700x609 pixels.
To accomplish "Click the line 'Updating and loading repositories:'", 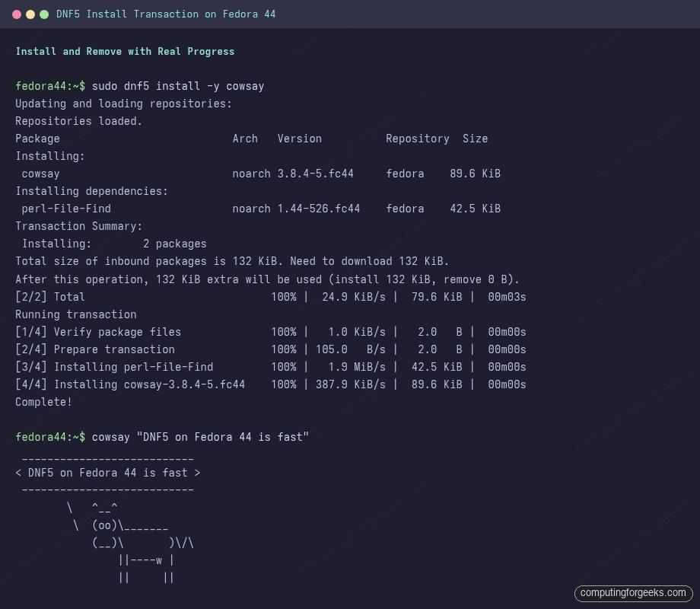I will [x=124, y=104].
